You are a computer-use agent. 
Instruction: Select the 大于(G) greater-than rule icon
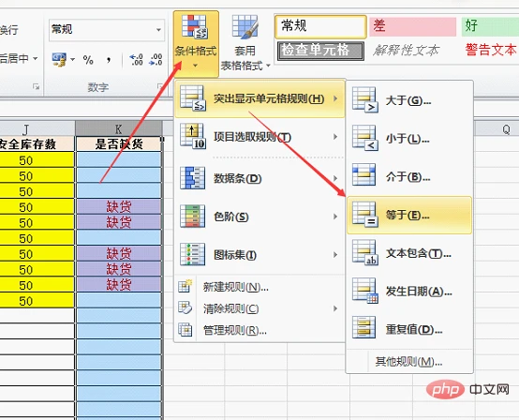(x=365, y=99)
